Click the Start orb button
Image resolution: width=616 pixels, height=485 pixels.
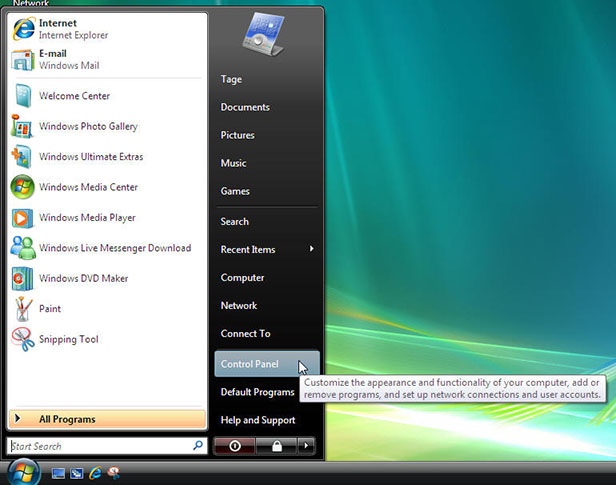pyautogui.click(x=23, y=472)
